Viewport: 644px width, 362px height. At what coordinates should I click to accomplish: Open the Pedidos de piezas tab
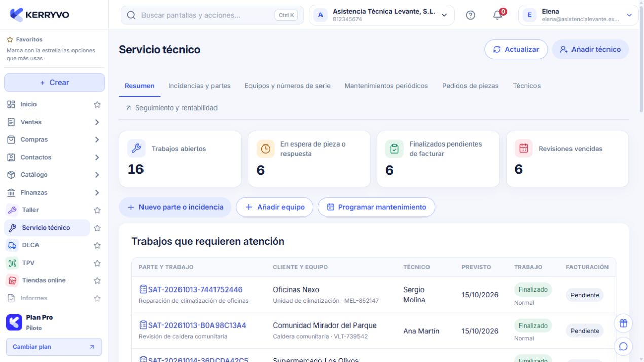[471, 86]
